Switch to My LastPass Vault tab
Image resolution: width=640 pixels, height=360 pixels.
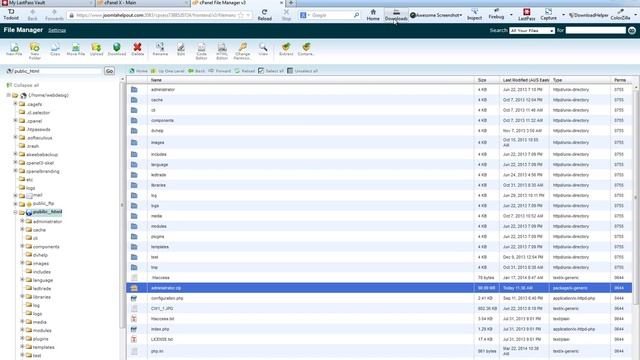click(x=47, y=3)
